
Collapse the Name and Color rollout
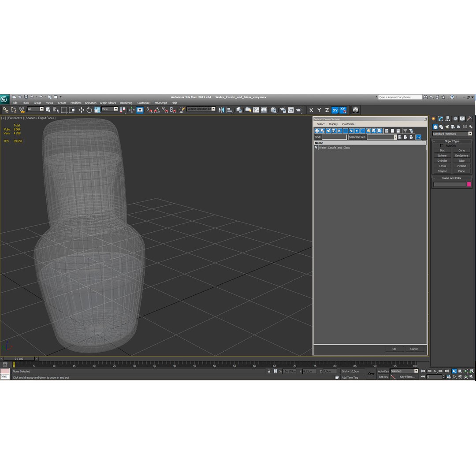(452, 178)
